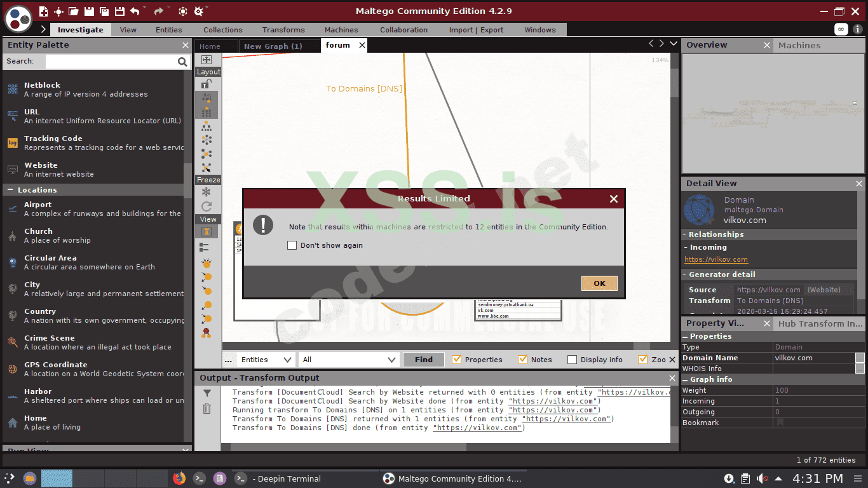The image size is (868, 488).
Task: Open the Collaboration ribbon tab
Action: tap(403, 30)
